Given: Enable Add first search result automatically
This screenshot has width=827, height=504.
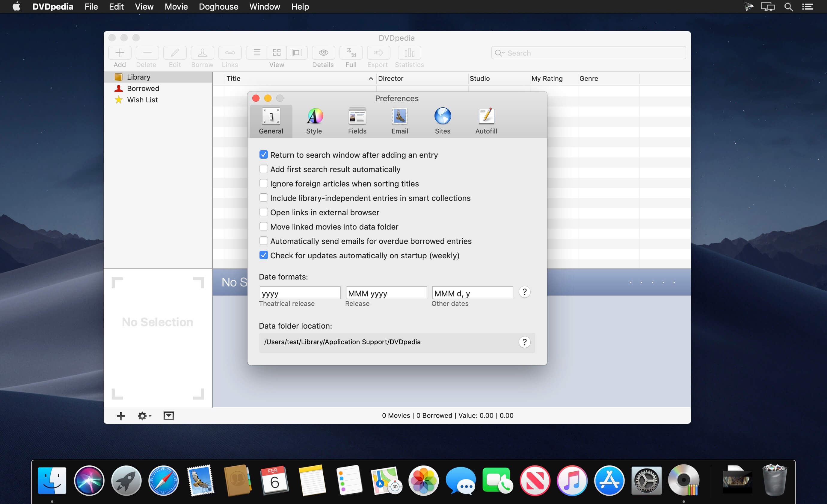Looking at the screenshot, I should [263, 169].
